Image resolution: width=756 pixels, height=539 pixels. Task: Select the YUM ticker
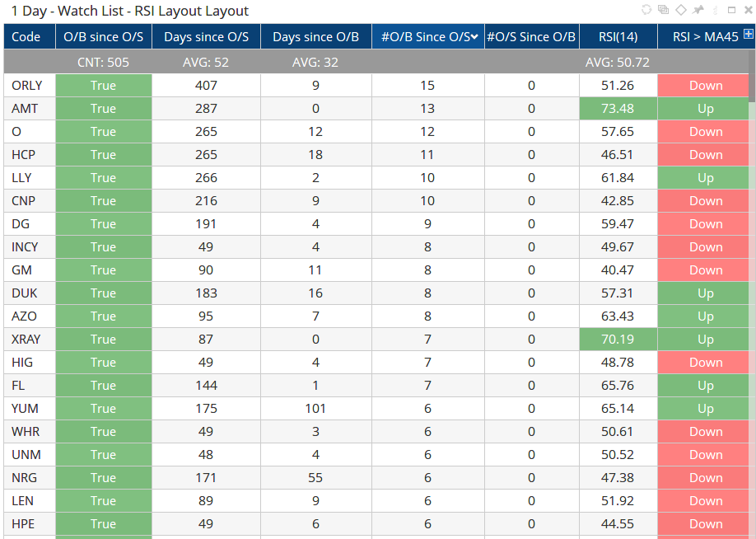(x=25, y=409)
